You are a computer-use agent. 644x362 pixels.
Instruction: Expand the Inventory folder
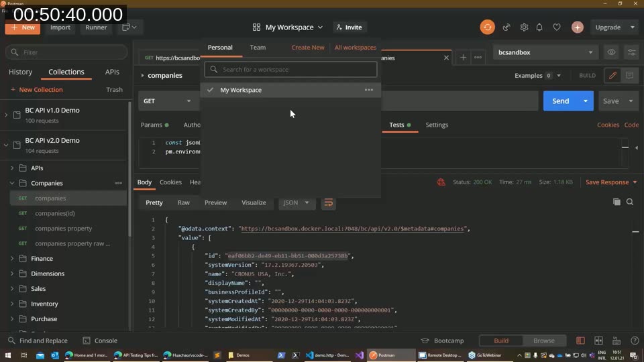coord(12,304)
